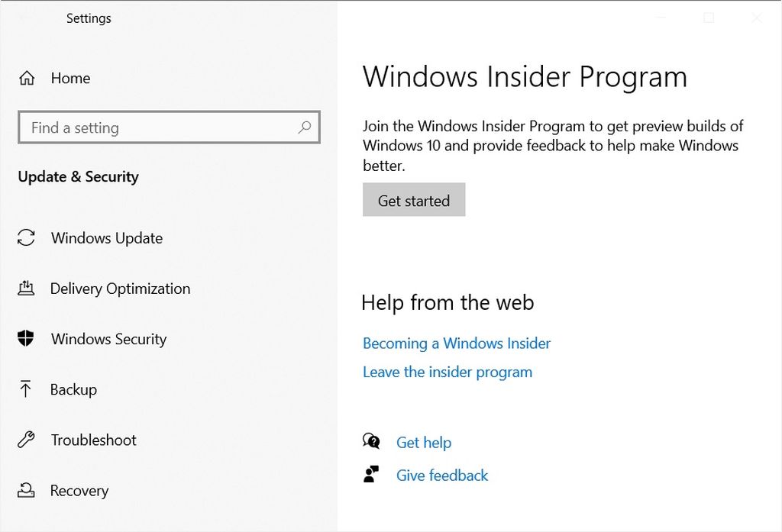The height and width of the screenshot is (532, 782).
Task: Open the Leave the insider program link
Action: pos(448,372)
